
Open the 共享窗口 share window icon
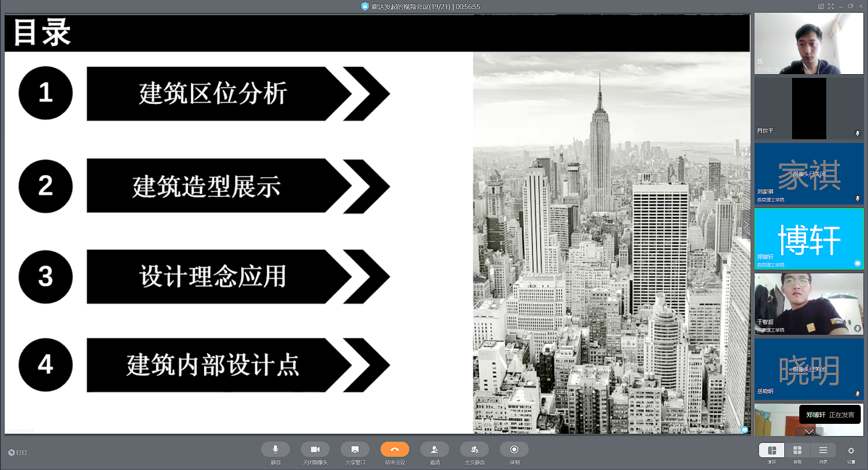coord(355,450)
